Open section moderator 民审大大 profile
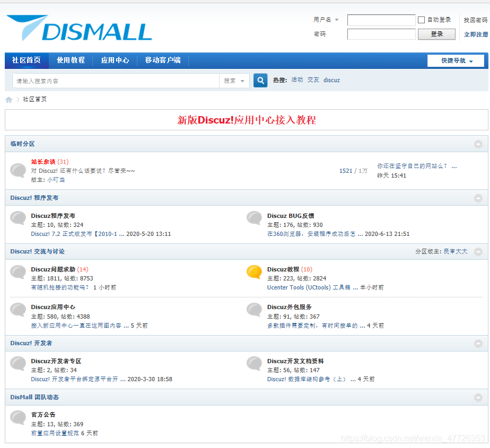Image resolution: width=490 pixels, height=448 pixels. pyautogui.click(x=456, y=251)
